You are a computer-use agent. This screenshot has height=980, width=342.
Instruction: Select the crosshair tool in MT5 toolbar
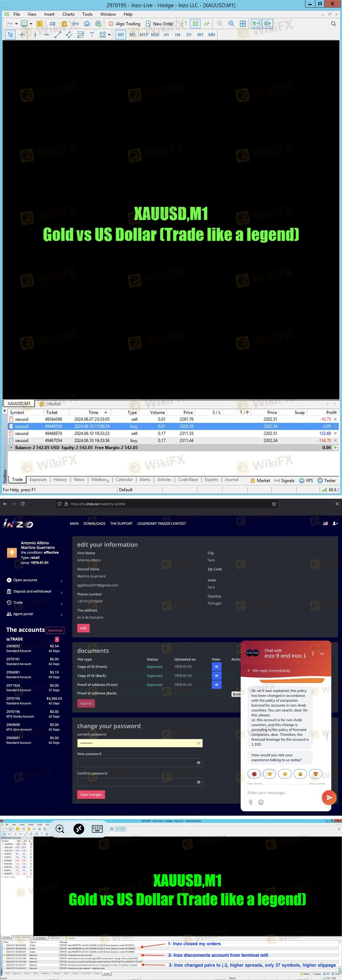point(22,35)
